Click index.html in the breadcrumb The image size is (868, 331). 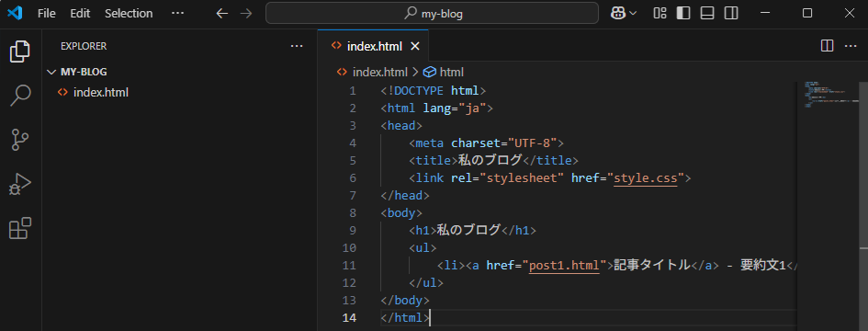pos(380,72)
